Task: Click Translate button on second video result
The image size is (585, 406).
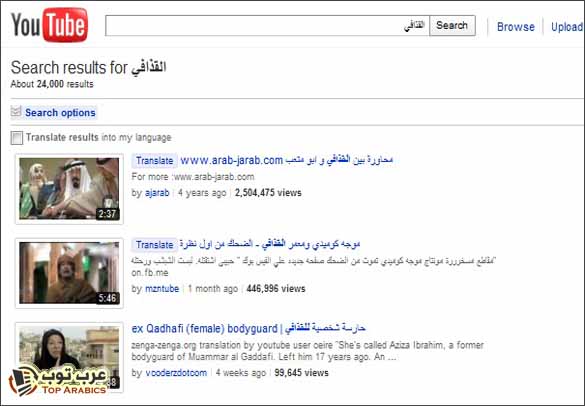Action: pyautogui.click(x=154, y=245)
